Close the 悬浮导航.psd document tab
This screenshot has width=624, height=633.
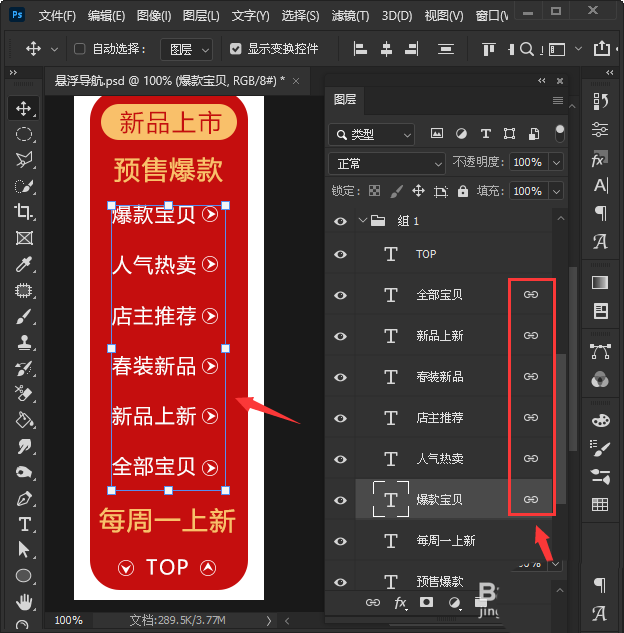pyautogui.click(x=296, y=81)
